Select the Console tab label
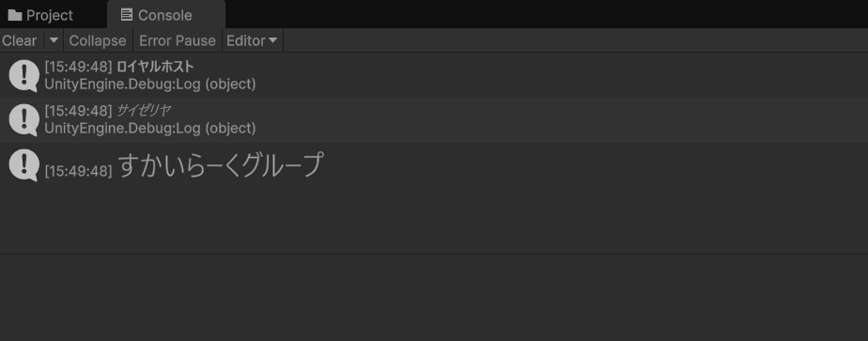Image resolution: width=868 pixels, height=341 pixels. (165, 15)
